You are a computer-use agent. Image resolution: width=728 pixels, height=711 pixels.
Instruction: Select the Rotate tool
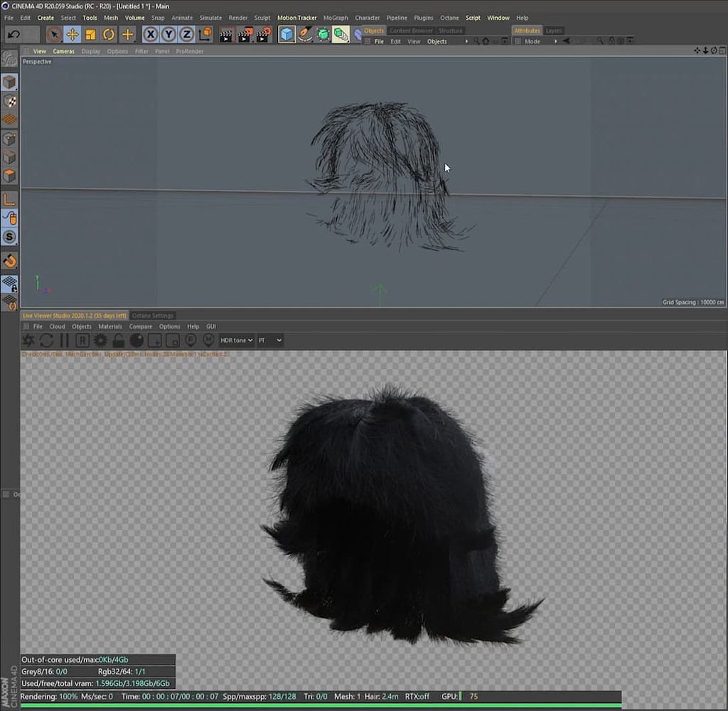click(107, 33)
